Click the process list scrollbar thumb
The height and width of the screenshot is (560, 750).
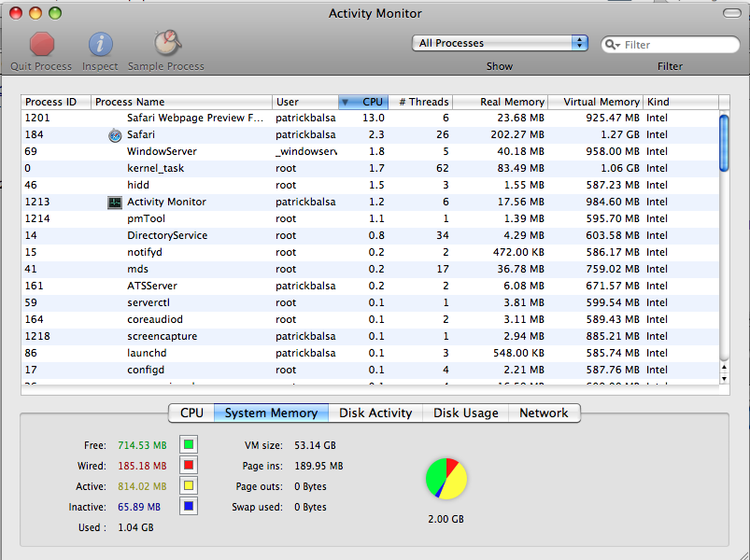coord(724,143)
